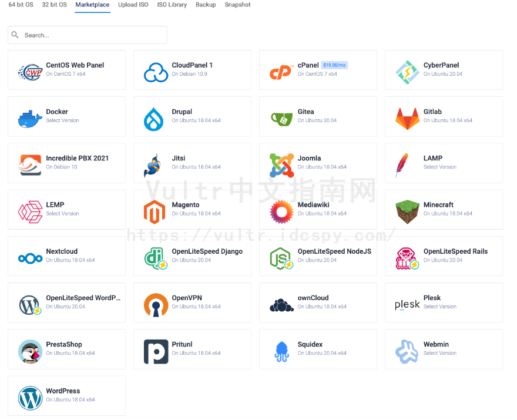Open the ISO Library tab
517x420 pixels.
tap(172, 5)
